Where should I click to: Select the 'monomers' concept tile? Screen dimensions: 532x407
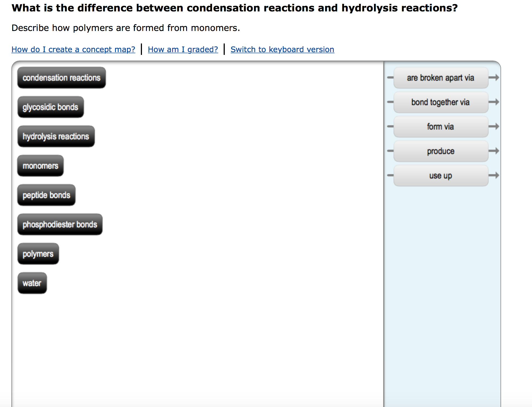(40, 166)
